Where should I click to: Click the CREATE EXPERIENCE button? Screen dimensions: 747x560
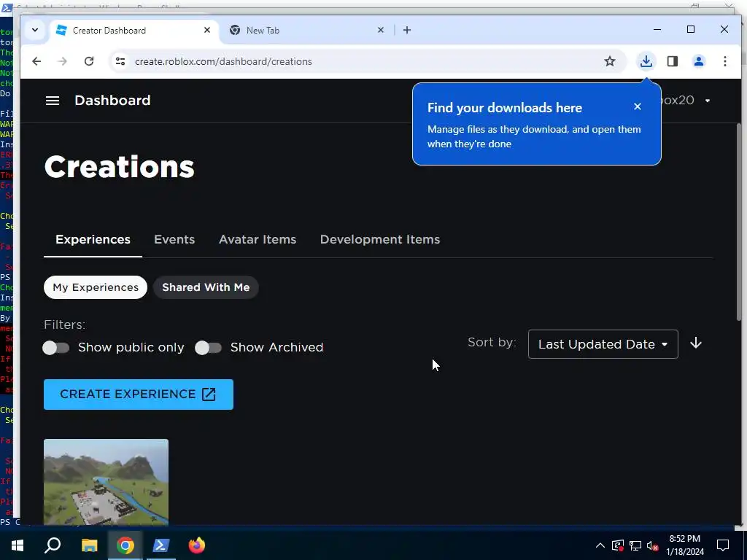(x=139, y=394)
